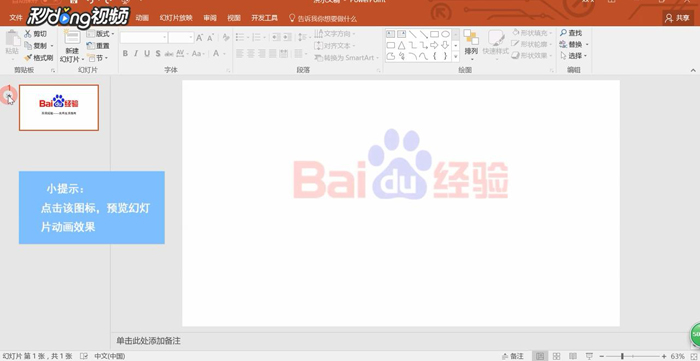
Task: Click Shape Outline (形状轮廓) button
Action: pyautogui.click(x=531, y=44)
